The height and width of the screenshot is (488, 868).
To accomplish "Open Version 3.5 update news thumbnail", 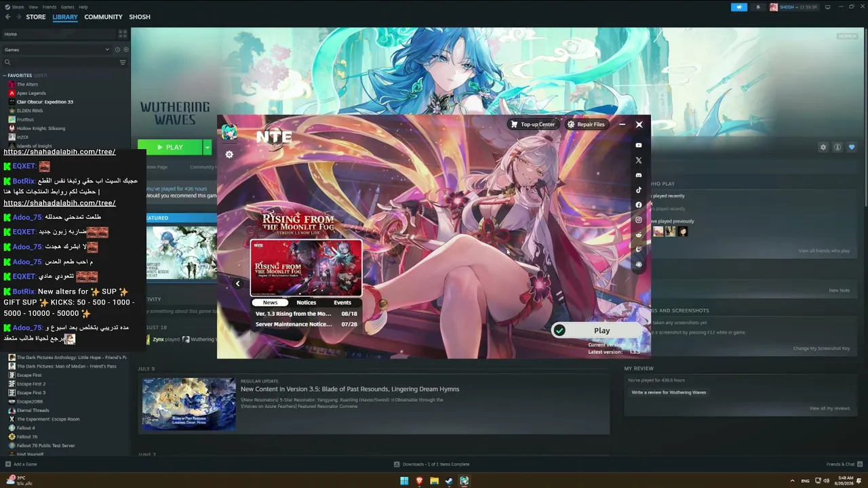I will 189,404.
